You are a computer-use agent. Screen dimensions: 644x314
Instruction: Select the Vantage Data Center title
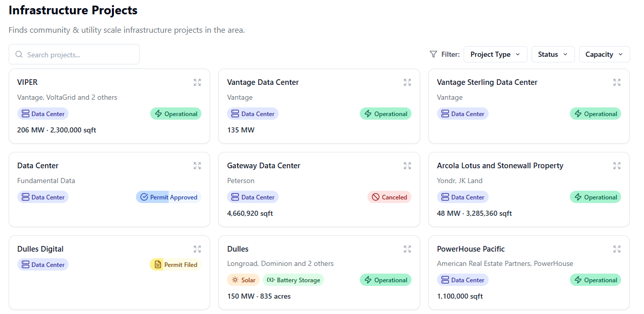263,82
